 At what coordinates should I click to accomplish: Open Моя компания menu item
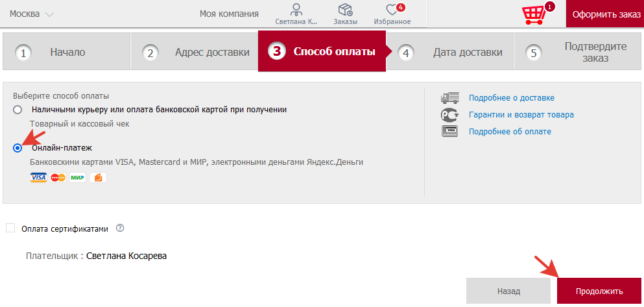coord(229,14)
